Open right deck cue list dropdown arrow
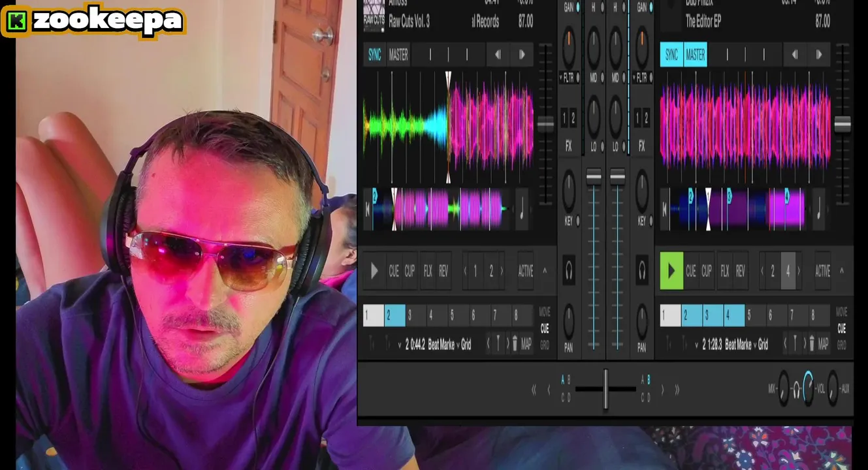The width and height of the screenshot is (868, 470). (x=697, y=345)
